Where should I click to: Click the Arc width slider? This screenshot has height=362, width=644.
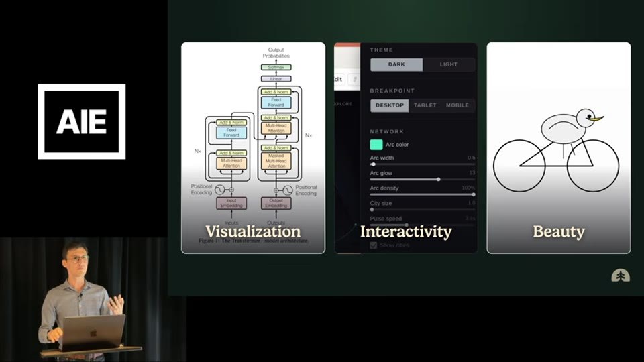pyautogui.click(x=423, y=164)
